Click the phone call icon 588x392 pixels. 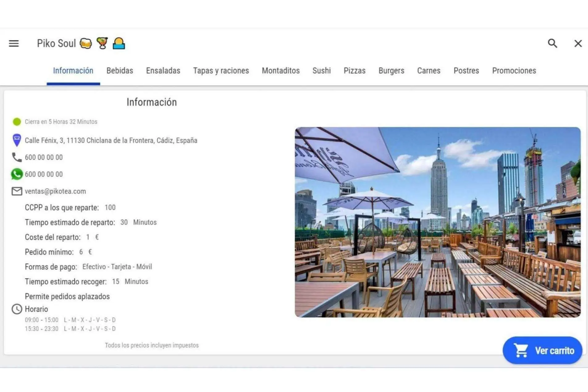(x=17, y=157)
